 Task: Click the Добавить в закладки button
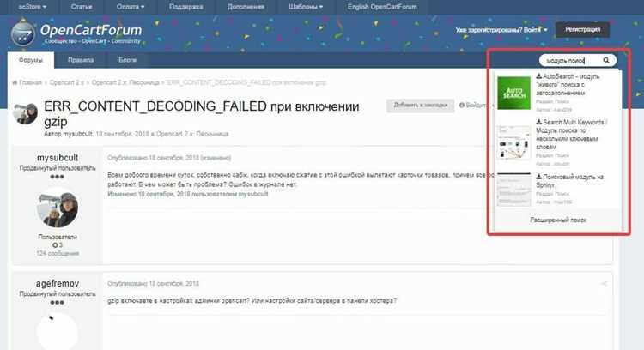pos(420,105)
